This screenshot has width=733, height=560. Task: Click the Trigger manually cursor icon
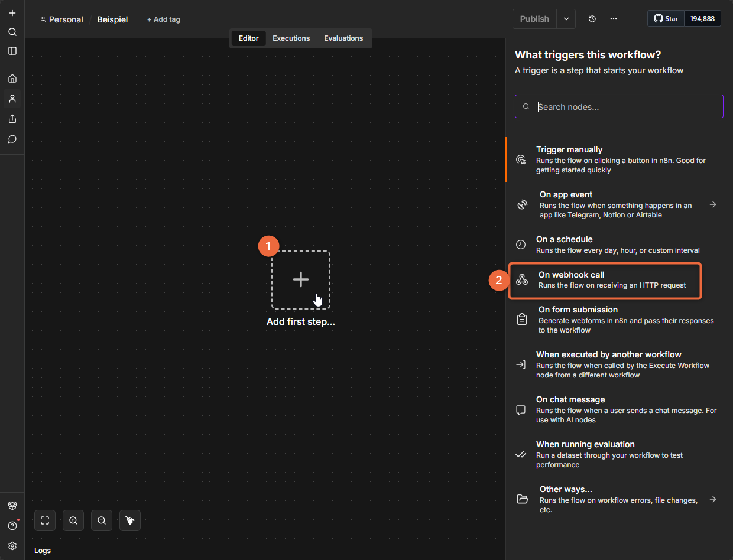(521, 160)
